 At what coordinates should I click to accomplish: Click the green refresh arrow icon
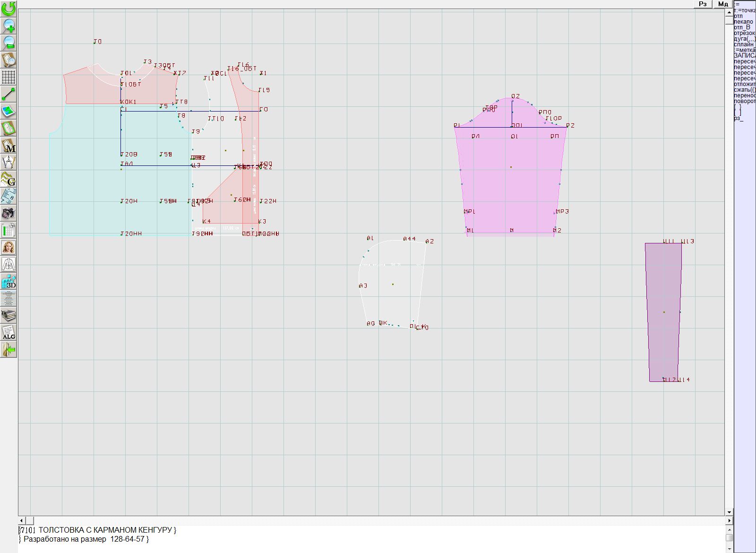pyautogui.click(x=9, y=8)
